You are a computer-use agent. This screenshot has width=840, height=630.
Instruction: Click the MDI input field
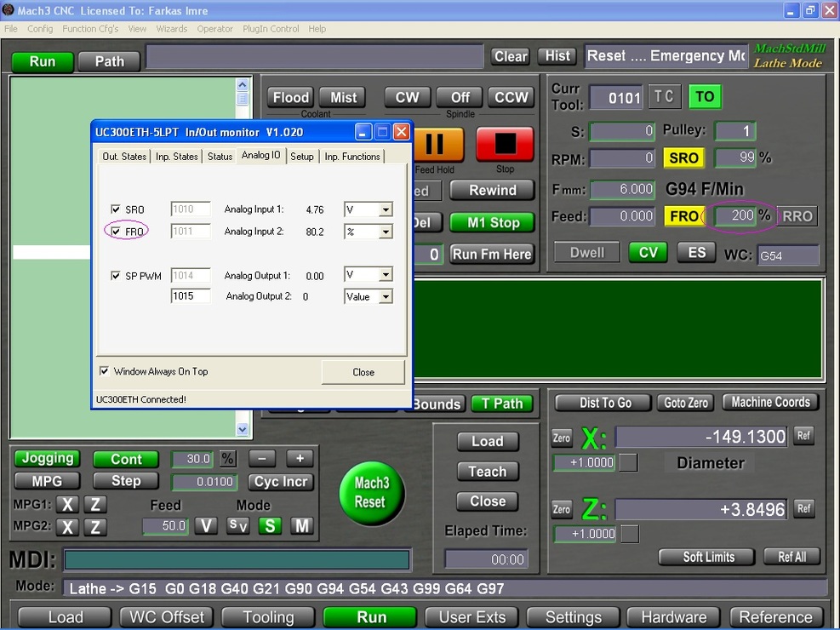pyautogui.click(x=237, y=560)
